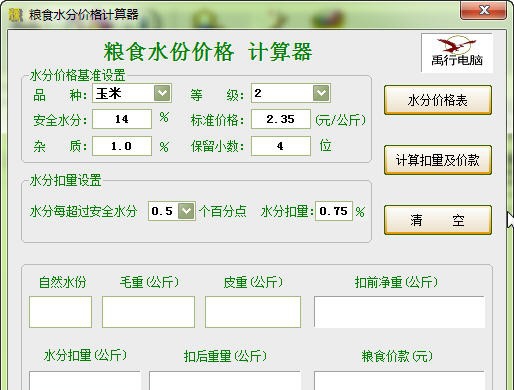
Task: Click the 水分价格表 button
Action: (438, 100)
